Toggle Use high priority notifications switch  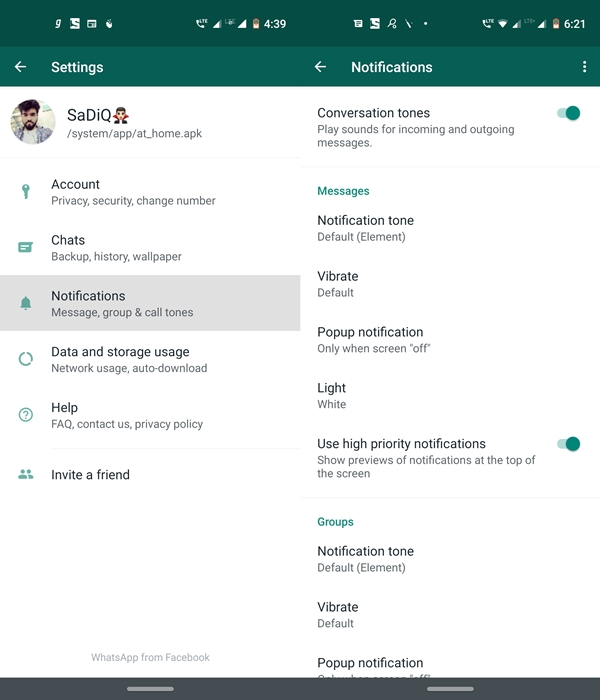pyautogui.click(x=568, y=444)
